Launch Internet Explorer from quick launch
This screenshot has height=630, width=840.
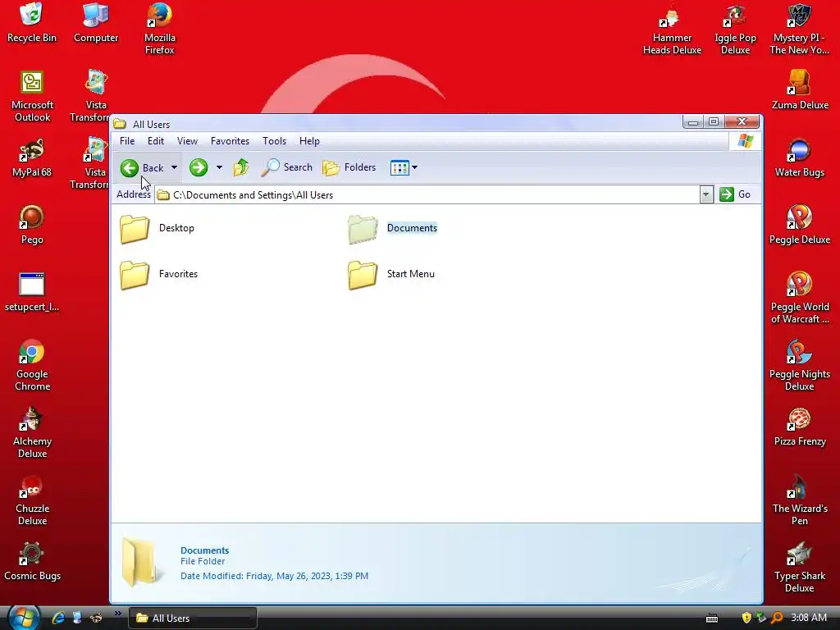[x=58, y=618]
